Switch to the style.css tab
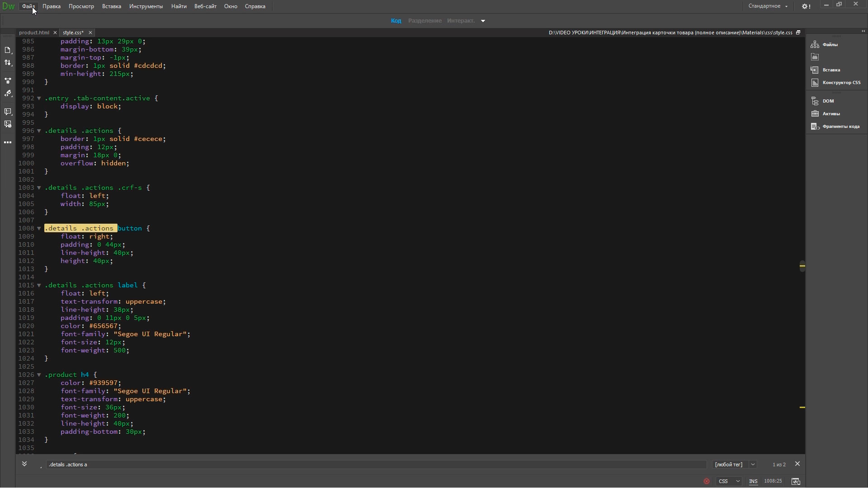 (73, 33)
